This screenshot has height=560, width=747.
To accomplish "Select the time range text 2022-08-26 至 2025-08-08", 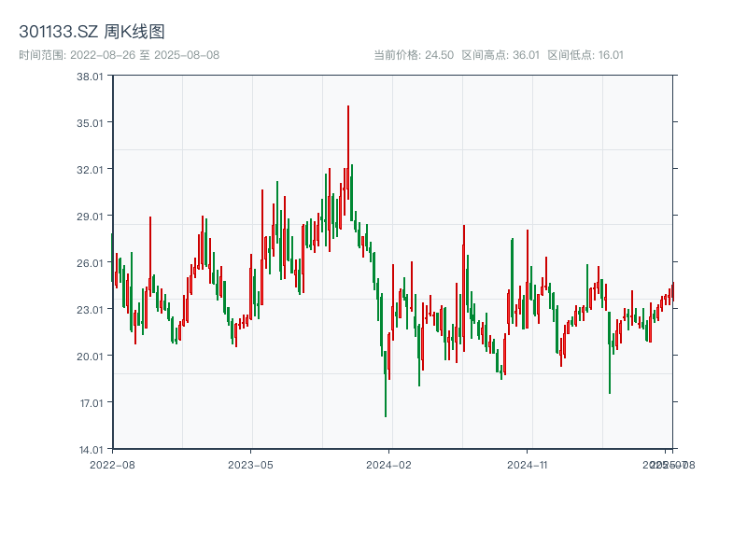I will [x=145, y=55].
